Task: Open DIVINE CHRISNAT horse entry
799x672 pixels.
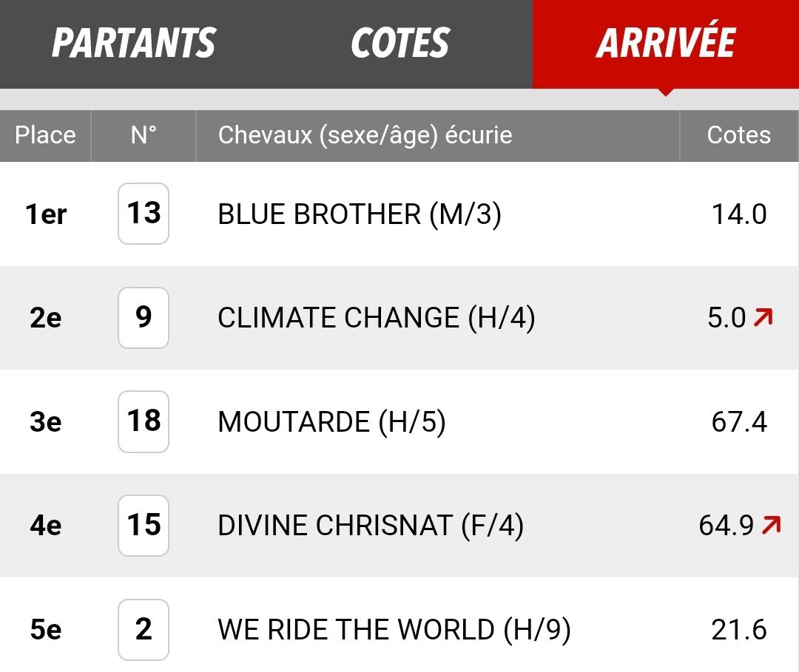Action: [371, 526]
